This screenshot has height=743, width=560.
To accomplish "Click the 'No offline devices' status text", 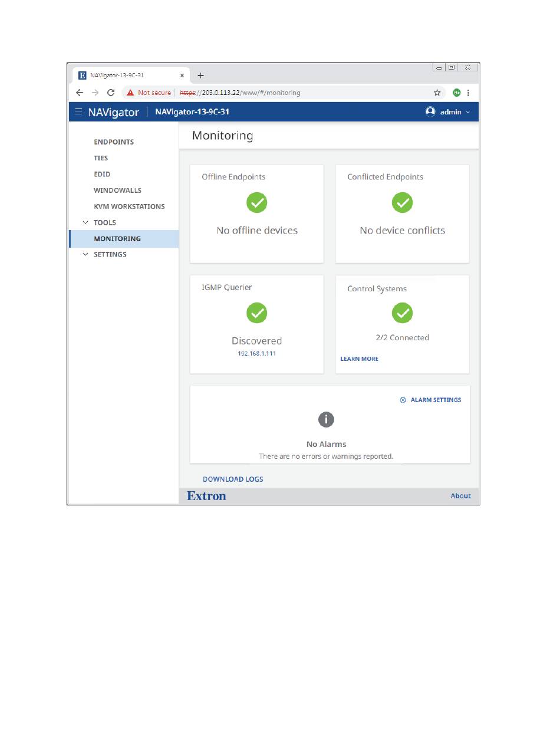I will (x=257, y=231).
